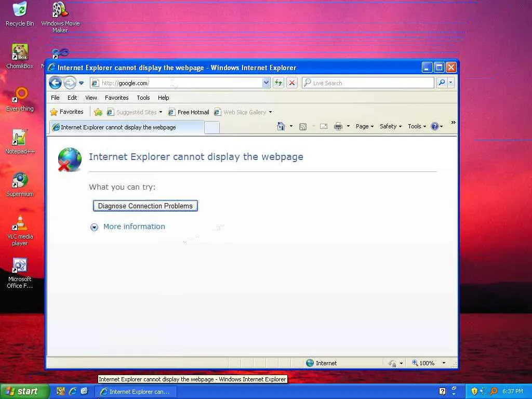
Task: Click the Read Mail icon
Action: [x=324, y=127]
